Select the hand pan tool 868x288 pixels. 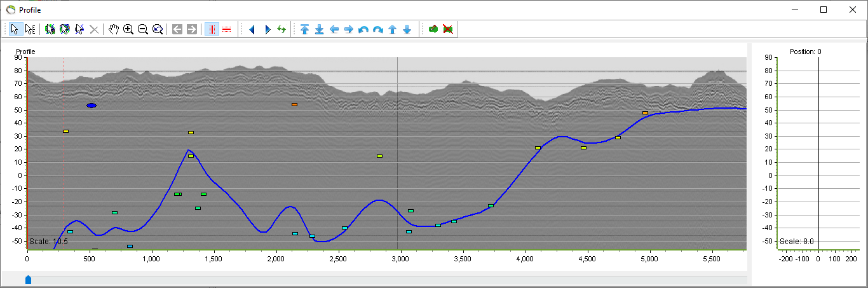pos(114,29)
